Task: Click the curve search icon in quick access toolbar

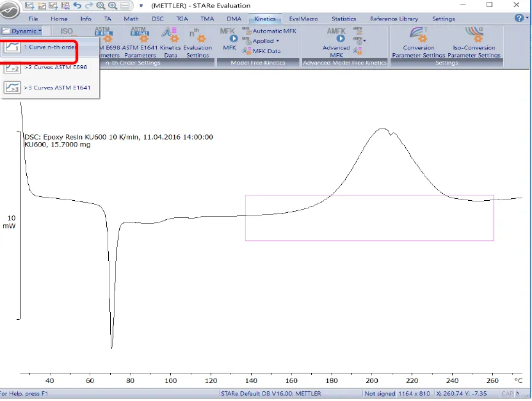Action: pyautogui.click(x=65, y=5)
